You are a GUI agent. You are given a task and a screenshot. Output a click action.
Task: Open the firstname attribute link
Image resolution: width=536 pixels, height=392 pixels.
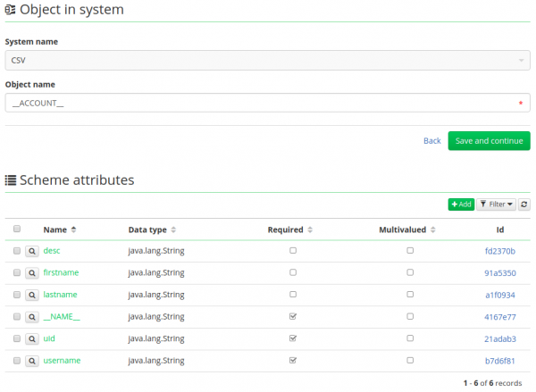[x=61, y=272]
